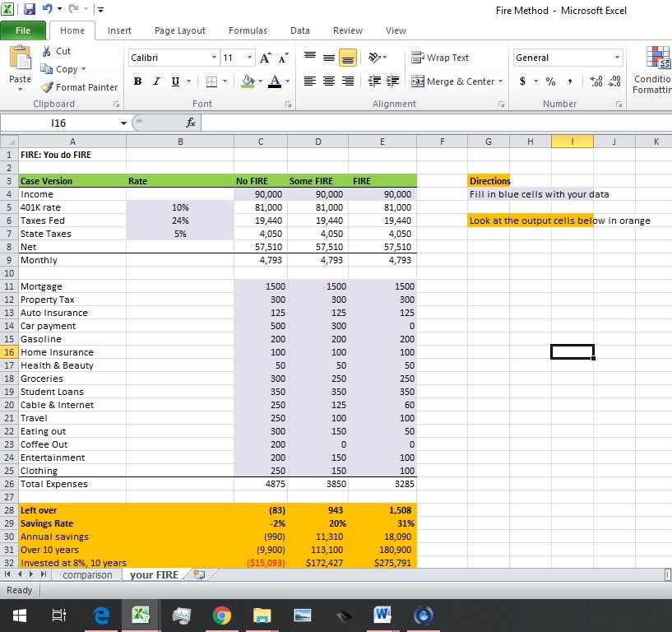
Task: Click the Format Painter brush icon
Action: [x=47, y=87]
